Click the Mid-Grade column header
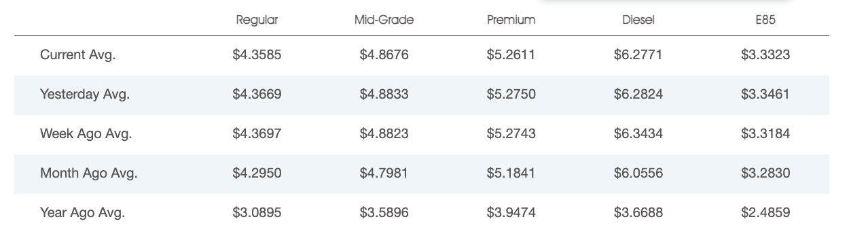 click(x=384, y=20)
